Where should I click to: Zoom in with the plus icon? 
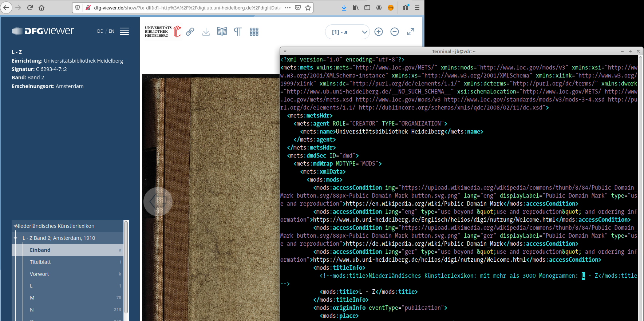click(x=379, y=32)
